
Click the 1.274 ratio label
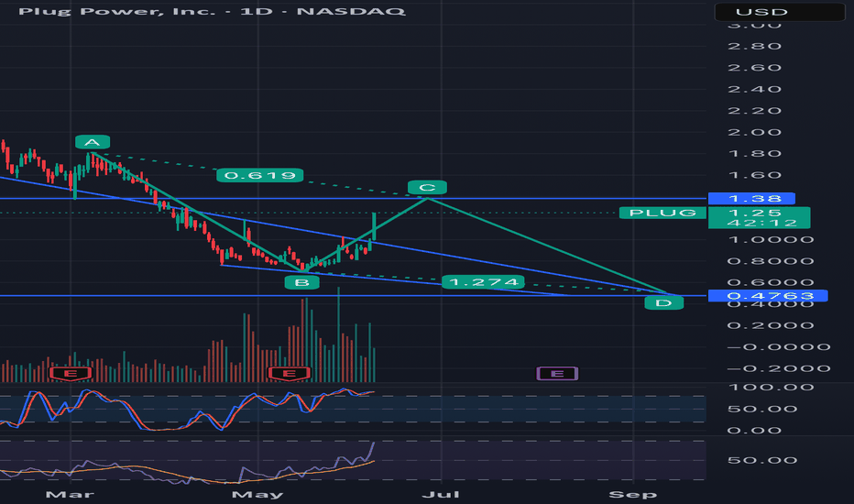click(x=483, y=281)
